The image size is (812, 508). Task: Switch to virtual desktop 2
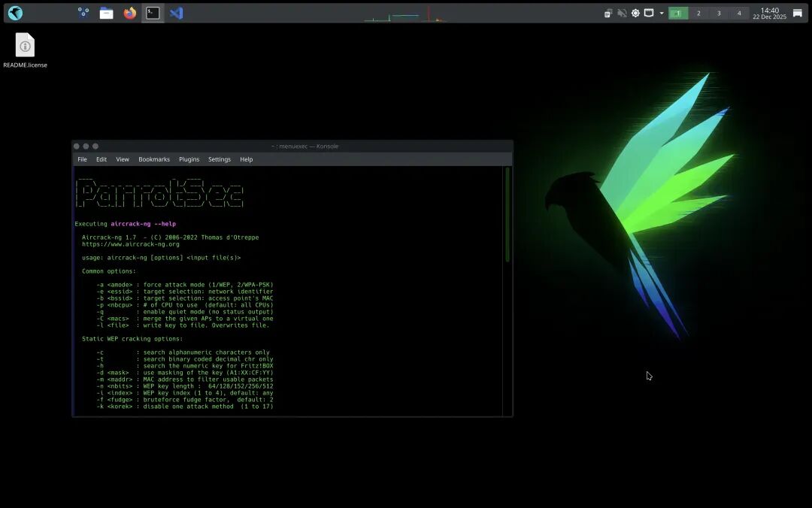(x=699, y=13)
